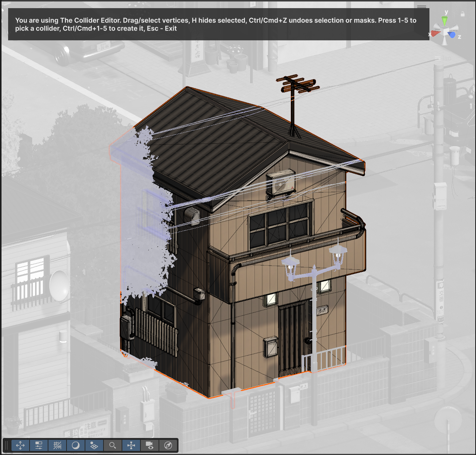Screen dimensions: 476x455
Task: Switch projection via the Iso label
Action: coord(446,58)
